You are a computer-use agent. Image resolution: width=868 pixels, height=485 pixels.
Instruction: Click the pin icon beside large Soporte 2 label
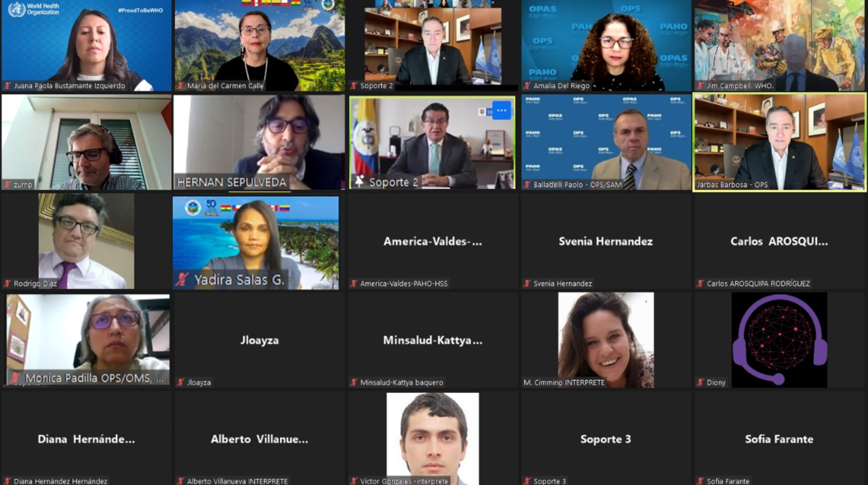[359, 182]
